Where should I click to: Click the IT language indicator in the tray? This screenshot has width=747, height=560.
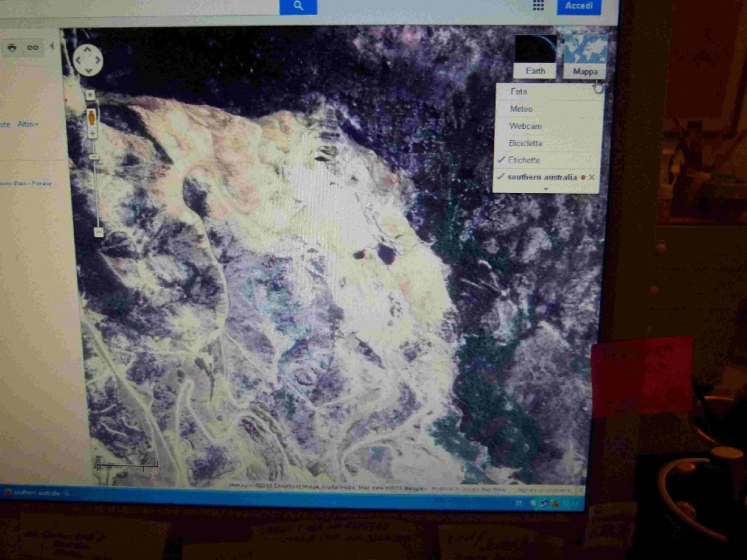[x=519, y=503]
